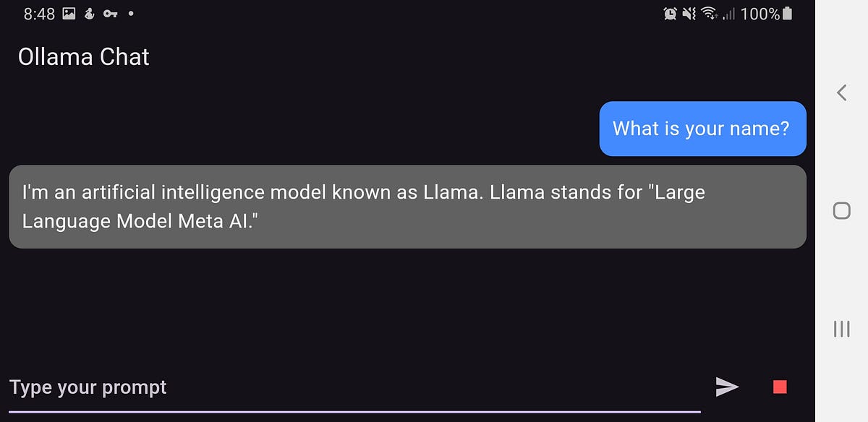Tap the 100% battery percentage text
Viewport: 868px width, 422px height.
[759, 12]
